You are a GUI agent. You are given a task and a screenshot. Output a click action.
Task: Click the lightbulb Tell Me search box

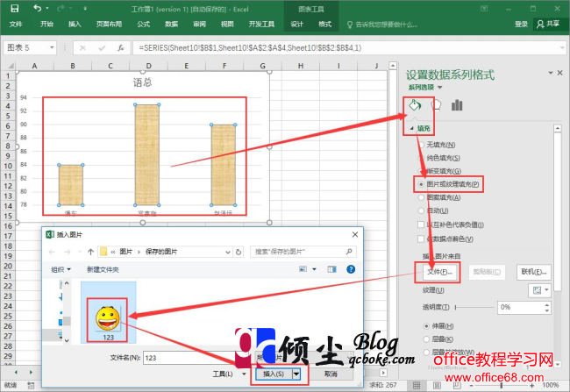(382, 25)
